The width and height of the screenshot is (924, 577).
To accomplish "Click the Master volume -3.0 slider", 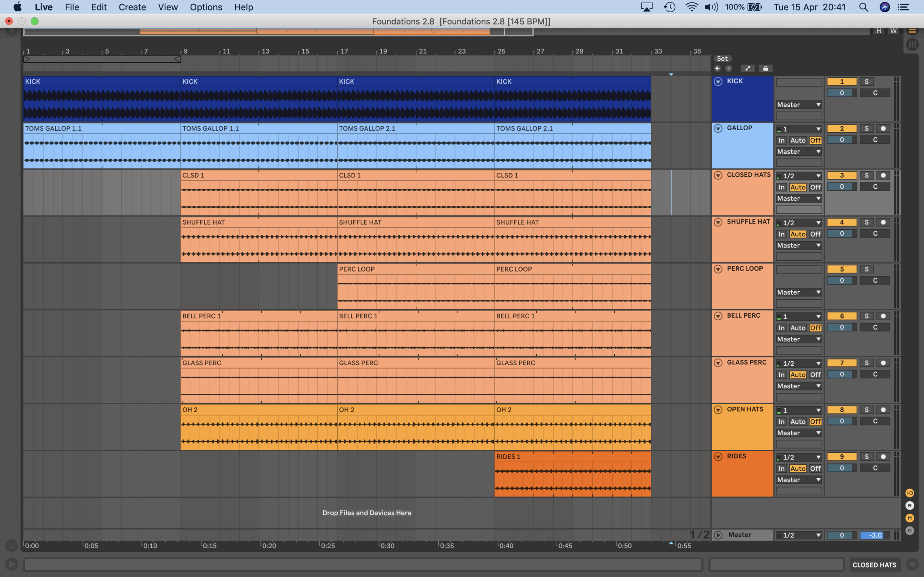I will [x=875, y=535].
